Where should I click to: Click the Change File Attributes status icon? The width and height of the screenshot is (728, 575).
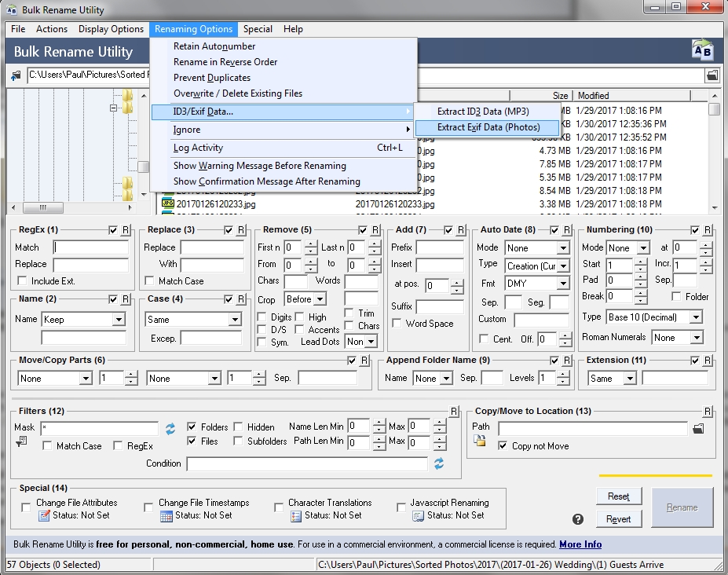(44, 515)
